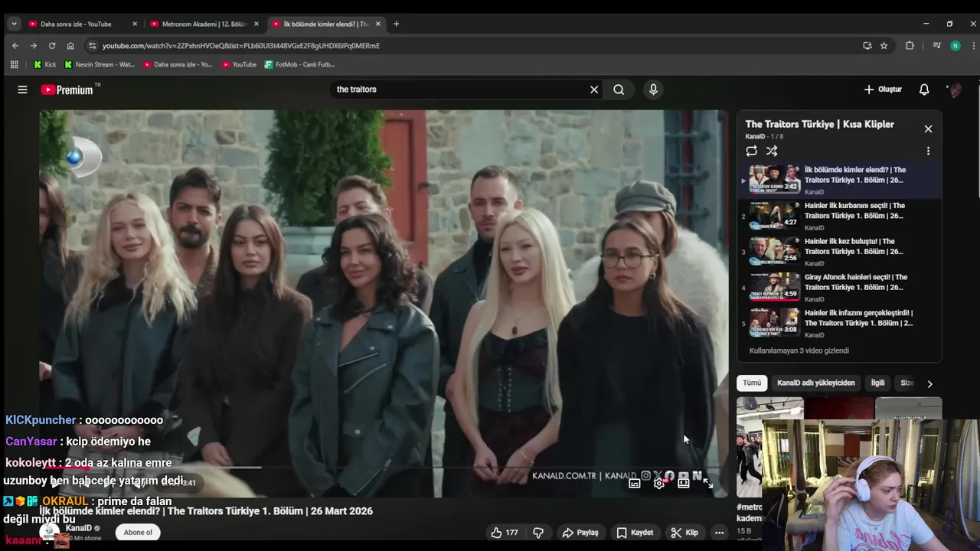Open the more actions menu beside Klip
Screen dimensions: 980x551
click(719, 533)
